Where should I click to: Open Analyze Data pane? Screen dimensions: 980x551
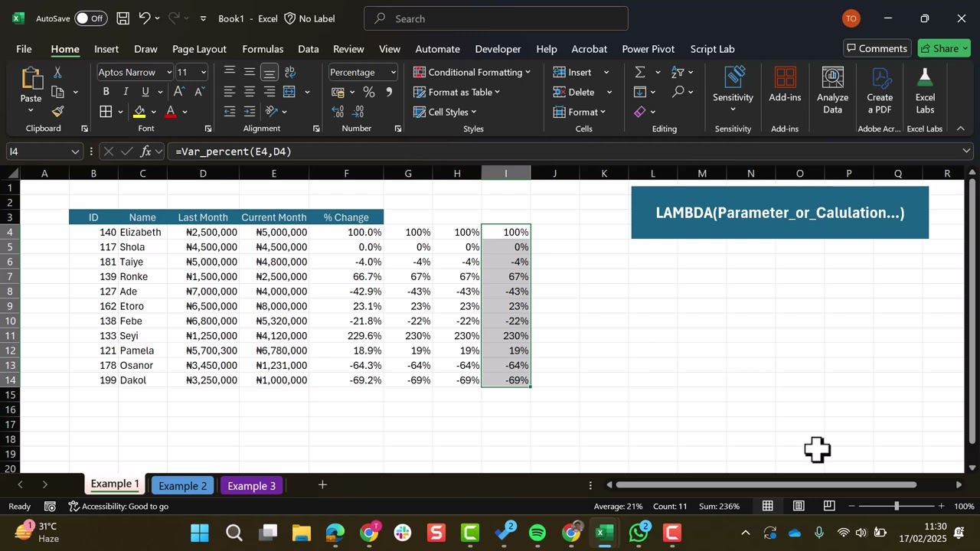(832, 90)
